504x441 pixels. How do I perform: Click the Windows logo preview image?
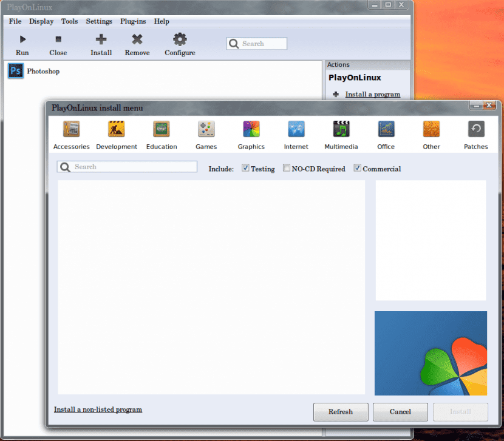tap(431, 353)
